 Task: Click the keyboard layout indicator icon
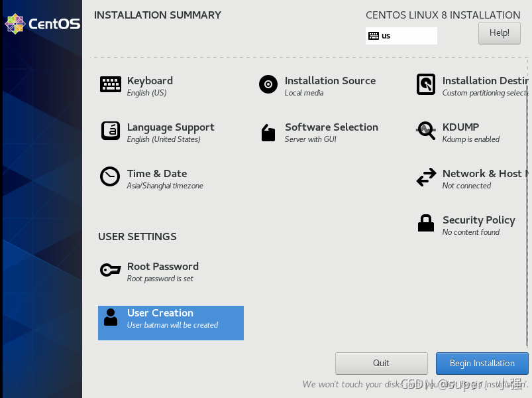tap(374, 36)
